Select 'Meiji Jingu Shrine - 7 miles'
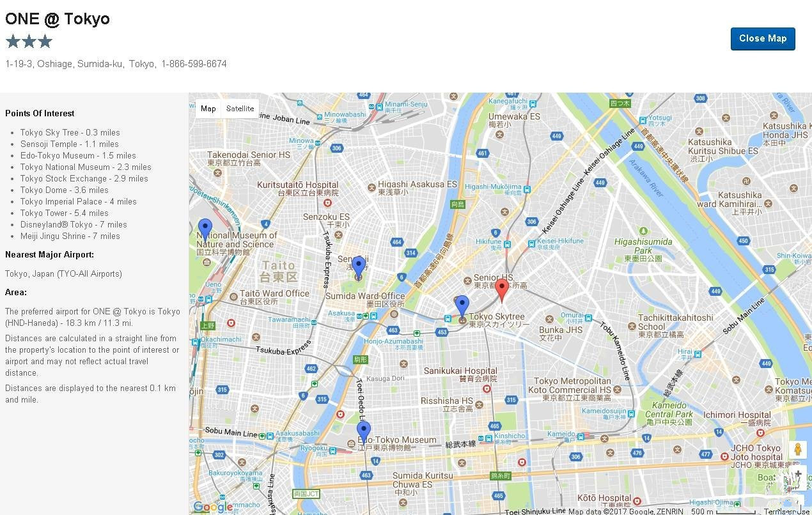This screenshot has height=515, width=812. (70, 236)
